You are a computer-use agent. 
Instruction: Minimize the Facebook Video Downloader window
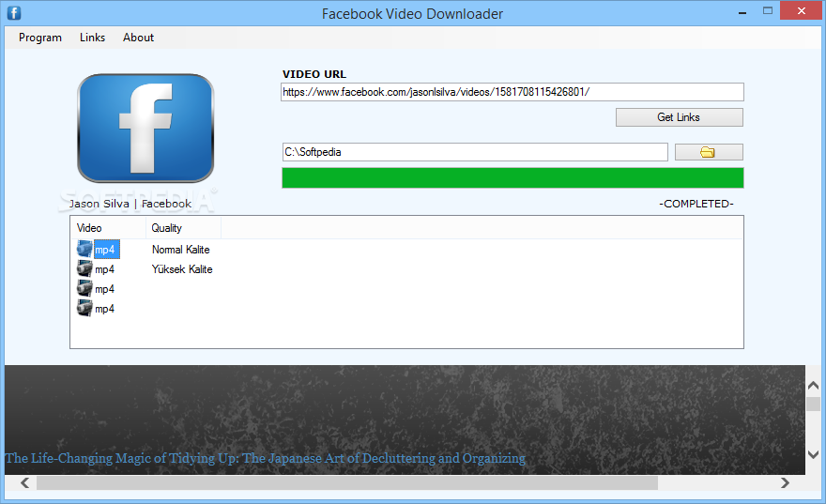[x=742, y=11]
